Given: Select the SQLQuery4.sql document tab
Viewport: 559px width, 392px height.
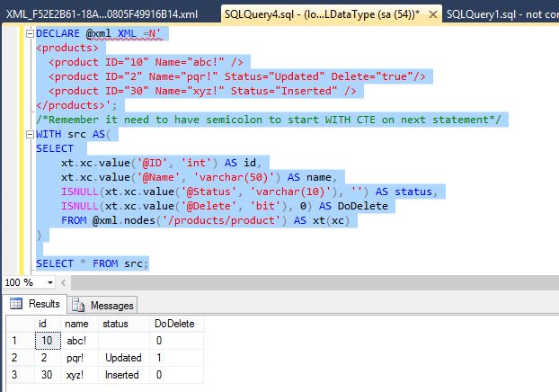Looking at the screenshot, I should (x=322, y=14).
